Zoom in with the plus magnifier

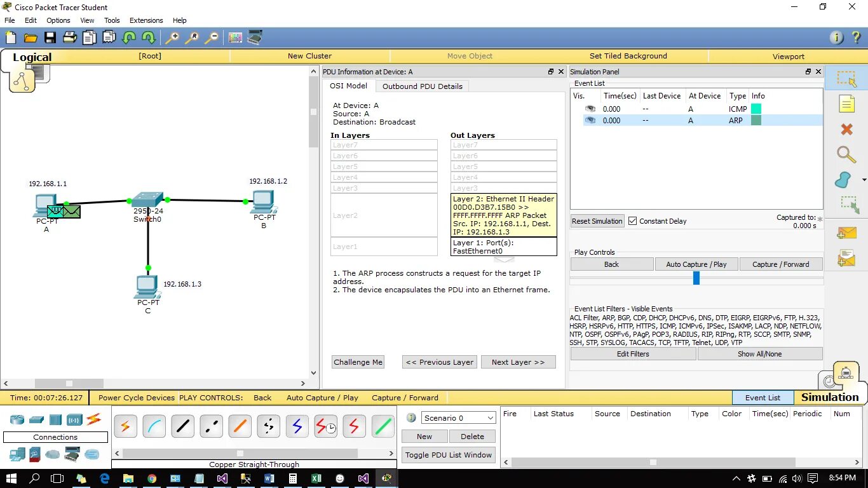(172, 37)
